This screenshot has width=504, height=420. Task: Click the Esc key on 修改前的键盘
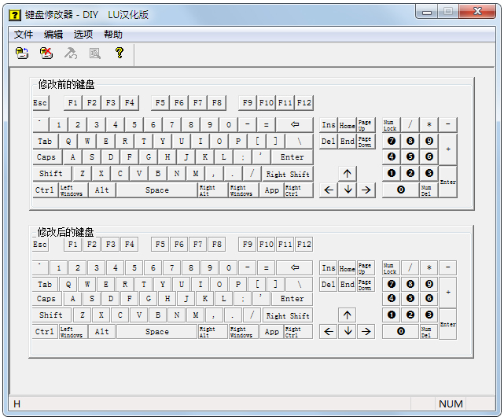[x=41, y=103]
